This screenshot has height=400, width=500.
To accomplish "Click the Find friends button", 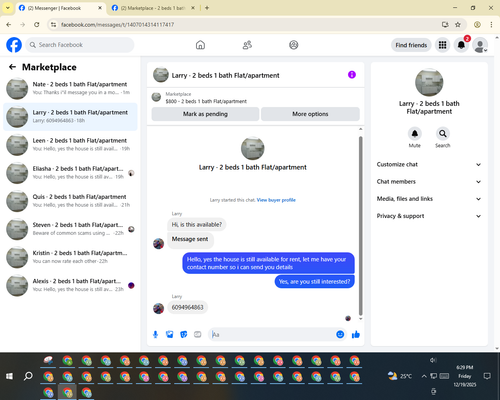I will click(411, 45).
